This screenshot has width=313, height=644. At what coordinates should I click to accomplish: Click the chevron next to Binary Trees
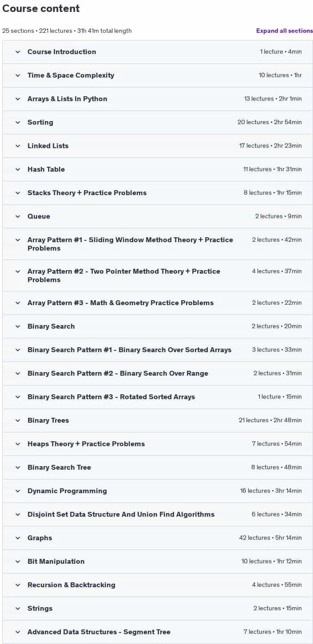tap(18, 420)
